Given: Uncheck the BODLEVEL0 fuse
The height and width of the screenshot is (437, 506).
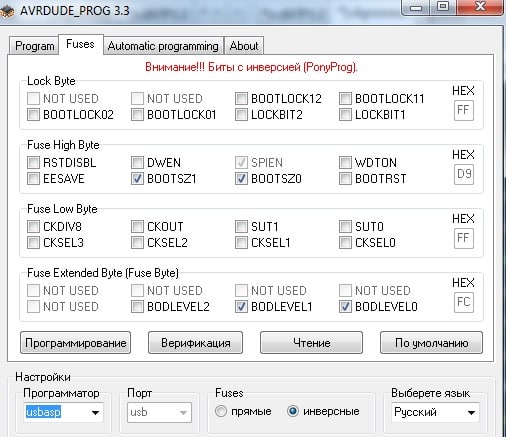Looking at the screenshot, I should 345,307.
